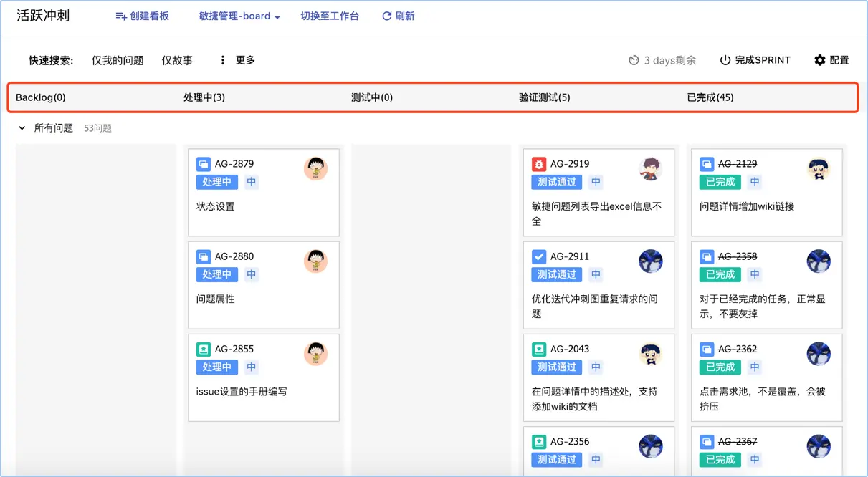Click the issue type icon of AG-2879
Viewport: 868px width, 477px height.
tap(204, 164)
